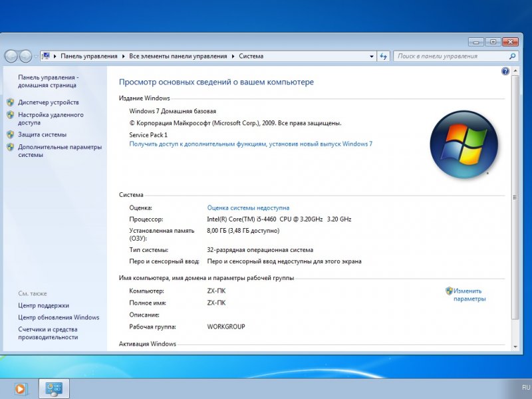The height and width of the screenshot is (399, 532).
Task: Click the RU language indicator in taskbar
Action: [526, 388]
